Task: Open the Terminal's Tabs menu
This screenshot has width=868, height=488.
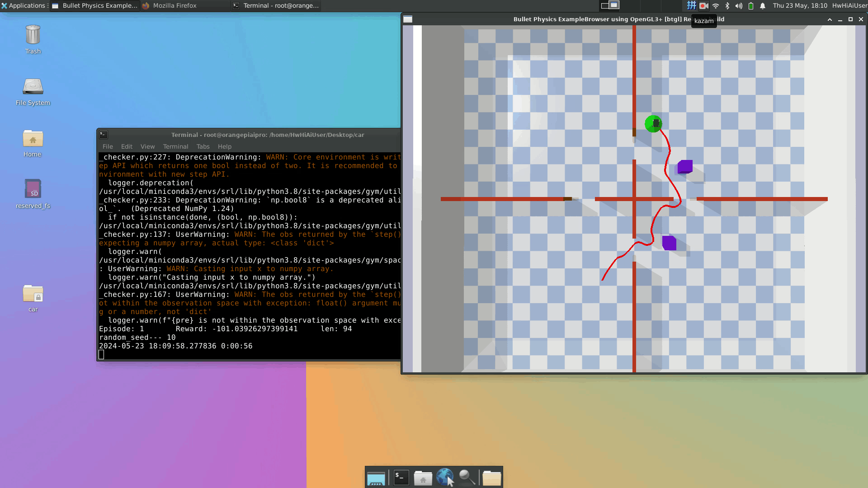Action: coord(203,146)
